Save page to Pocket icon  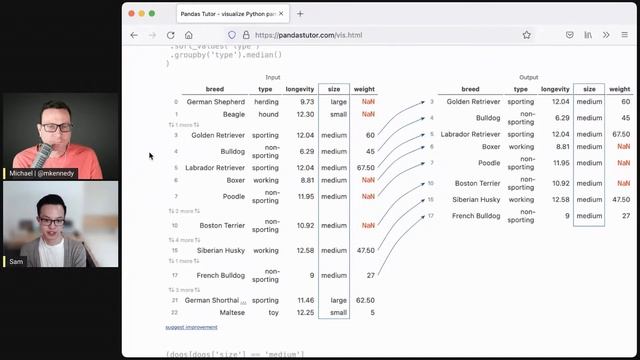tap(570, 35)
